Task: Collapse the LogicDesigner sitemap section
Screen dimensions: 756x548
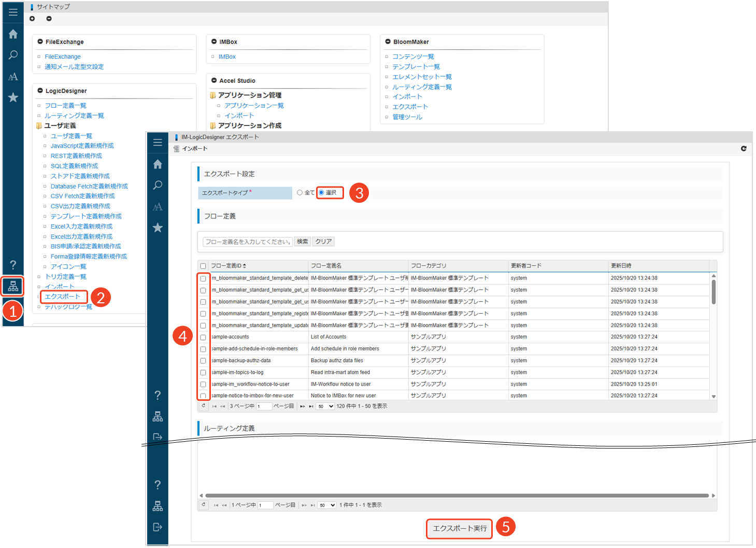Action: 40,91
